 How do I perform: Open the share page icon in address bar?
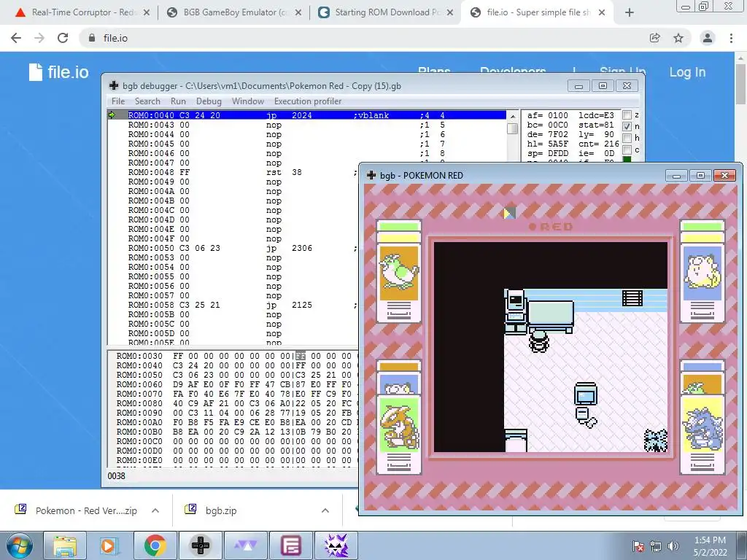[x=655, y=38]
